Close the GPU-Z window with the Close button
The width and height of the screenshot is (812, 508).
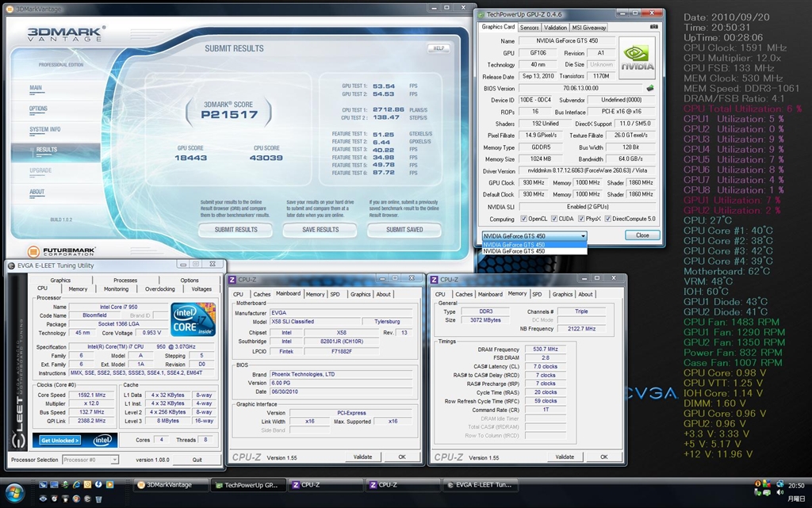[642, 235]
